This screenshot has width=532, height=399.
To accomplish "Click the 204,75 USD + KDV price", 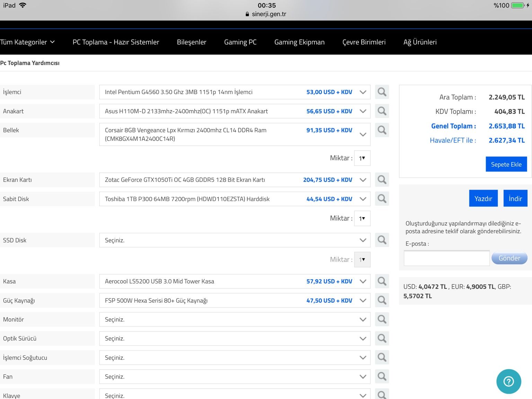I will (328, 180).
